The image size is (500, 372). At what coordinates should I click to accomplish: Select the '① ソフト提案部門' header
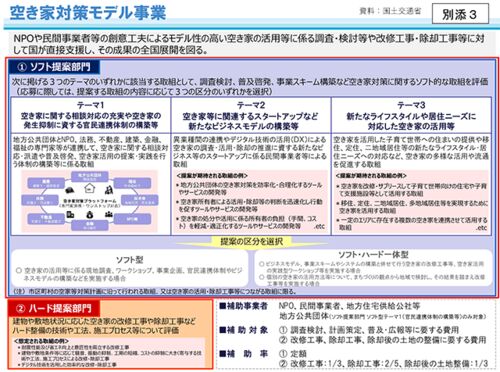pyautogui.click(x=54, y=67)
